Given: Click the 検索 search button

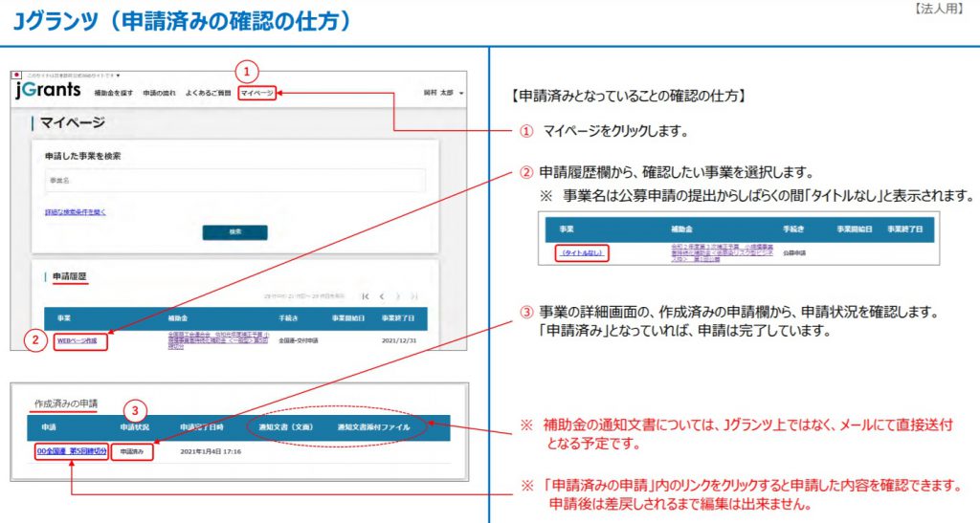Looking at the screenshot, I should tap(235, 232).
